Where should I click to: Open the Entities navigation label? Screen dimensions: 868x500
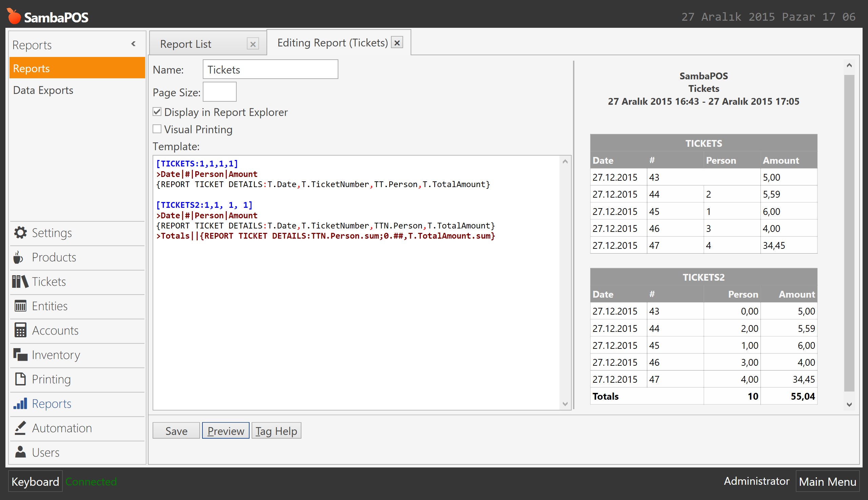point(50,306)
